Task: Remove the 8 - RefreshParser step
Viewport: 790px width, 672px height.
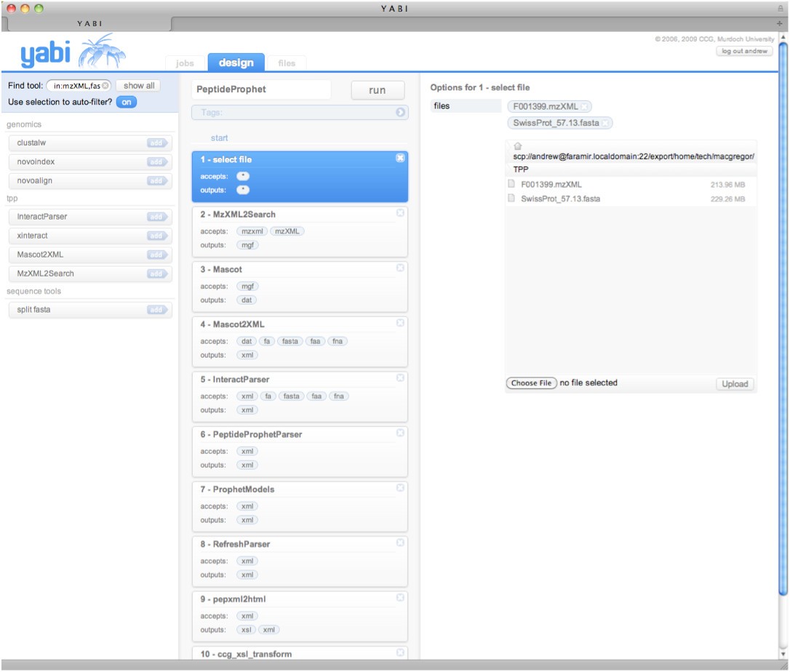Action: pyautogui.click(x=400, y=543)
